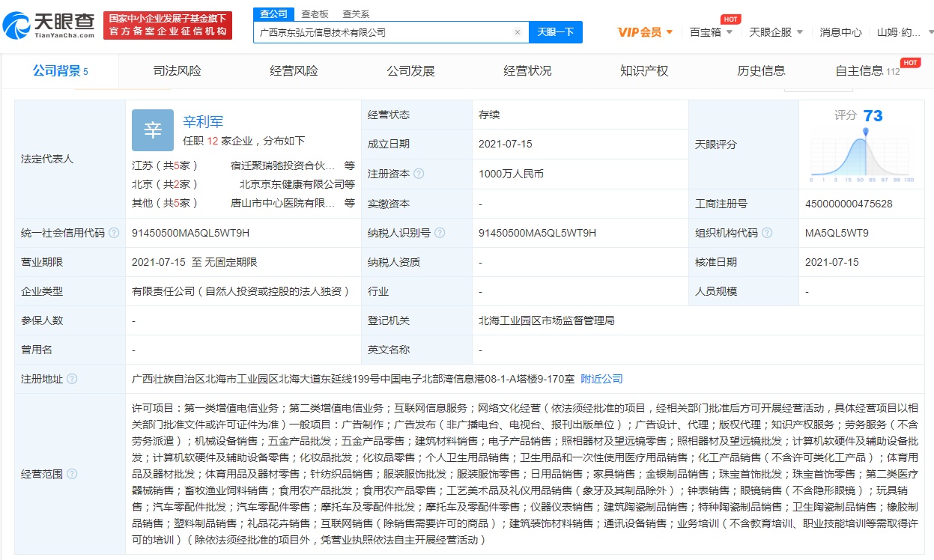
Task: Click the 辛 avatar of legal representative
Action: coord(153,130)
